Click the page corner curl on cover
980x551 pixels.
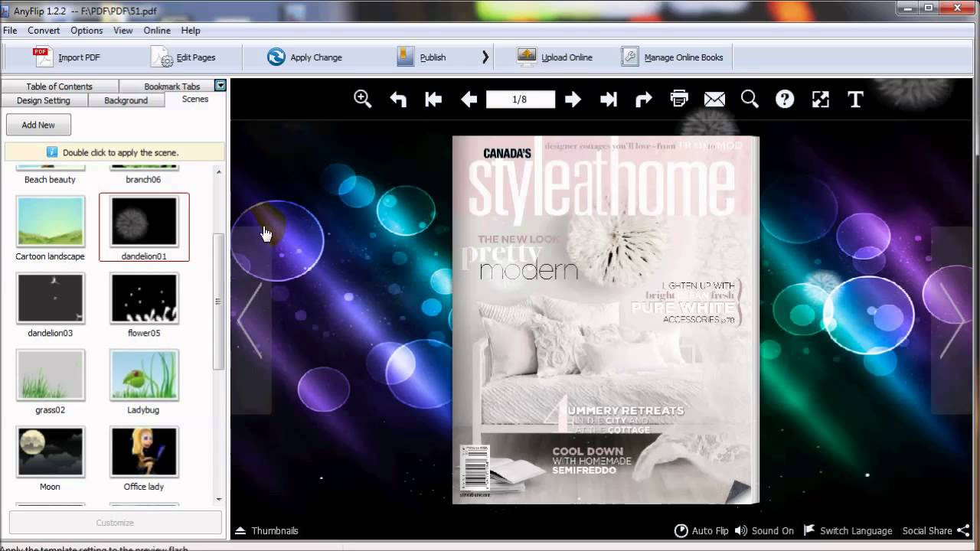click(738, 491)
